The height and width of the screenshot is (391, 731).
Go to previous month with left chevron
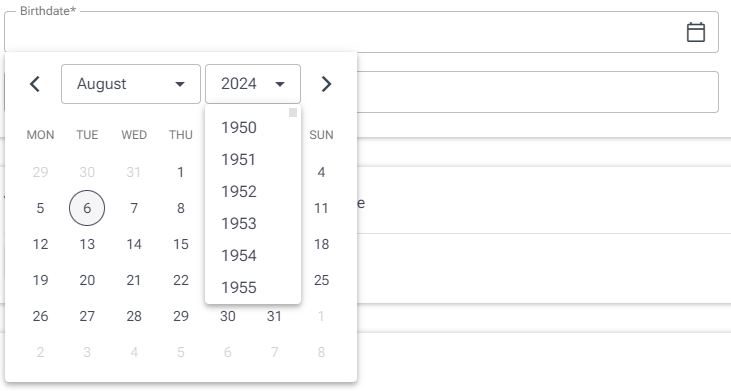tap(35, 84)
